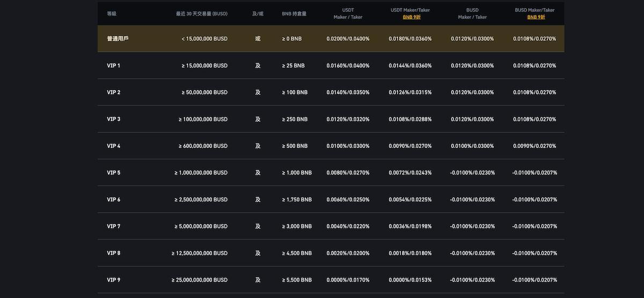Select the ≥ 1,000 BNB holding cell
The width and height of the screenshot is (644, 298).
[297, 173]
